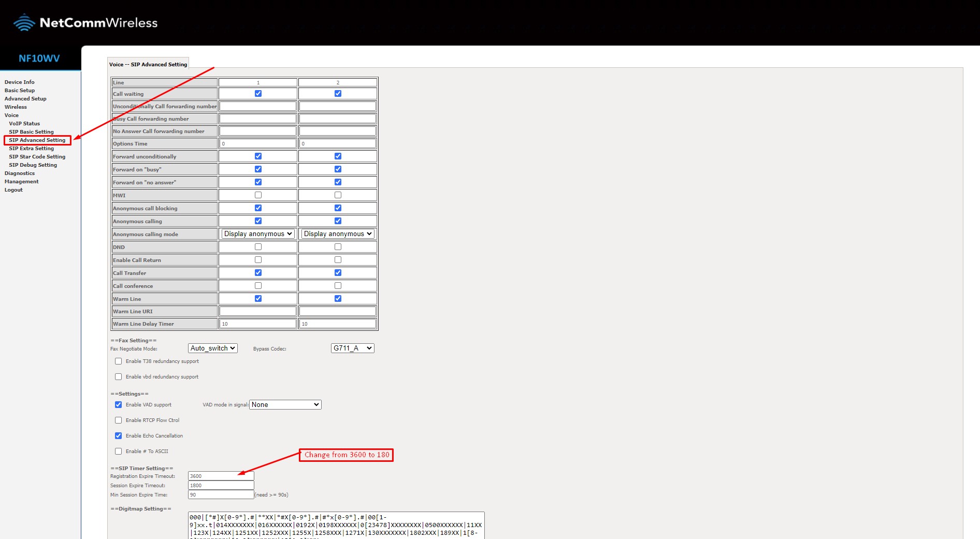Toggle Warm Line for line 1
The width and height of the screenshot is (980, 539).
coord(258,298)
